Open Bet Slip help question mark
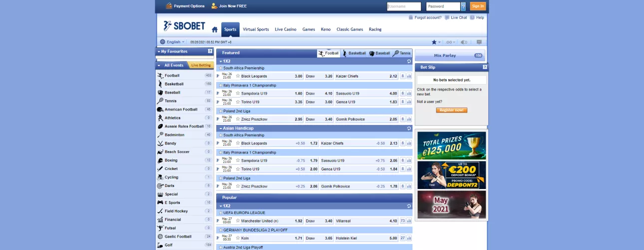 pos(485,67)
